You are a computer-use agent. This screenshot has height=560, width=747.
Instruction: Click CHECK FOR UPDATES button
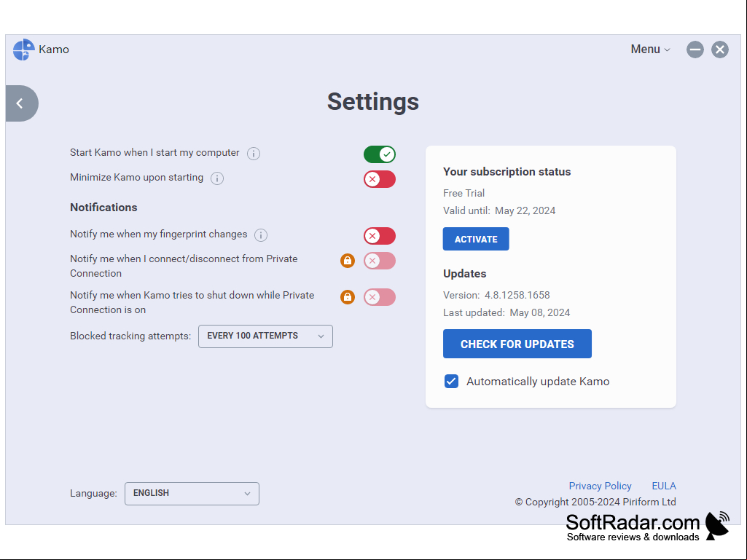tap(517, 344)
